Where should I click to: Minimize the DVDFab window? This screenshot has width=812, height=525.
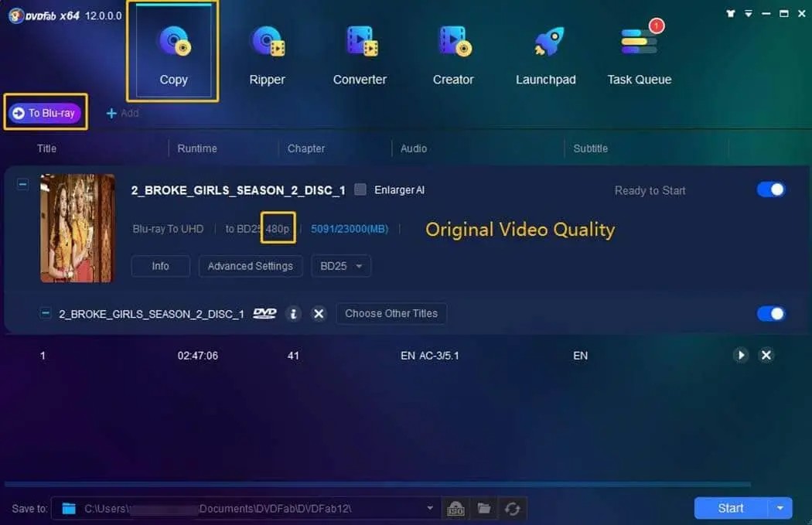(766, 13)
